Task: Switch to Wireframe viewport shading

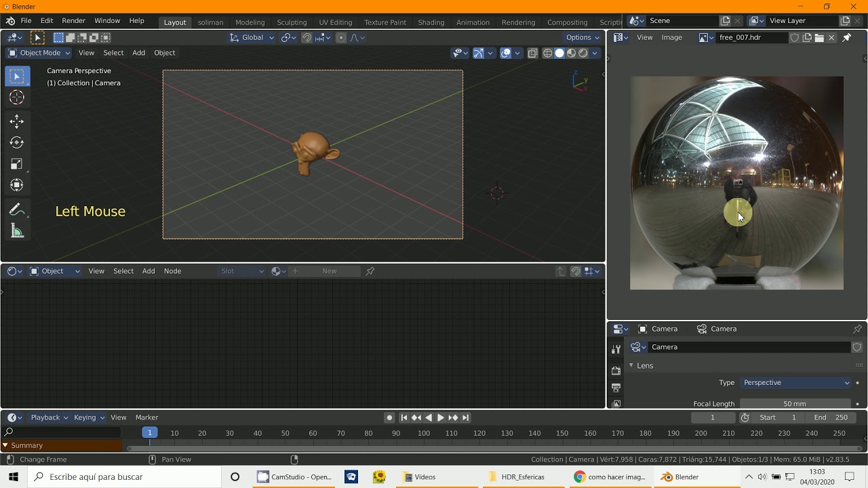Action: click(x=548, y=53)
